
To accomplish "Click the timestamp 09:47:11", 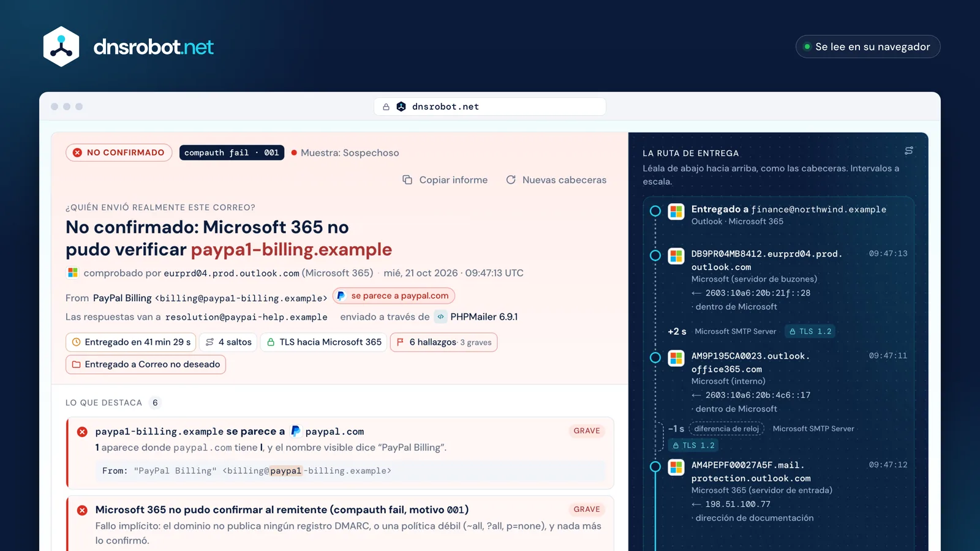I will tap(888, 356).
